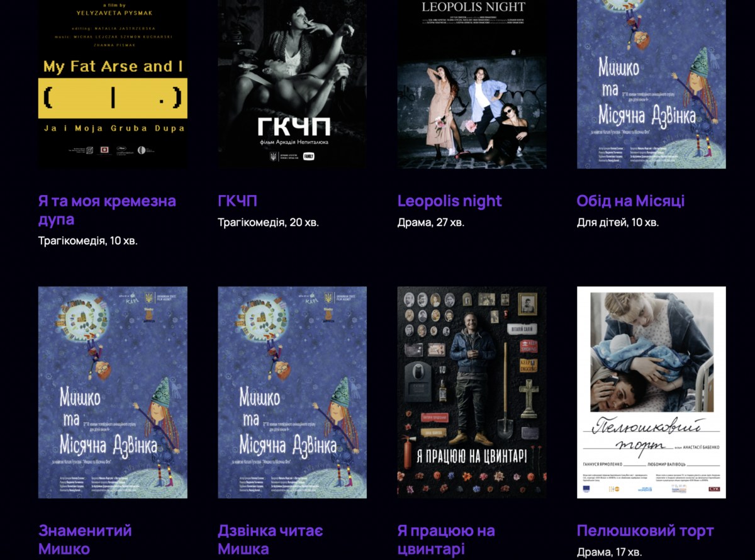Follow the purple ГКЧП title link

(x=237, y=201)
